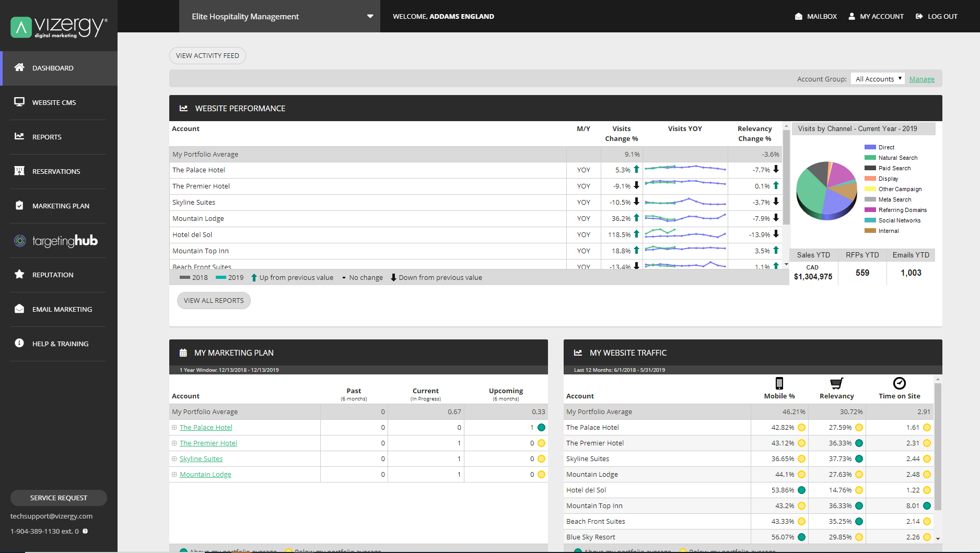Click the Relevancy shopping cart column icon
Image resolution: width=980 pixels, height=553 pixels.
(837, 383)
